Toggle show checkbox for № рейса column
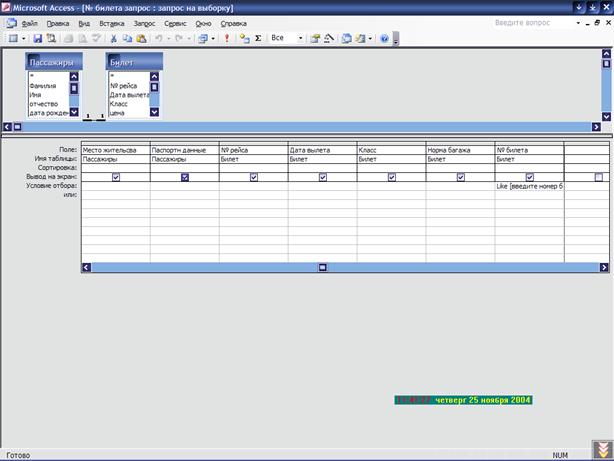This screenshot has height=461, width=614. point(254,177)
